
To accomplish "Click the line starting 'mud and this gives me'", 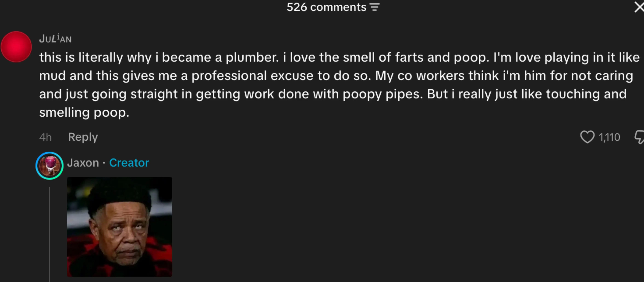I will point(336,76).
